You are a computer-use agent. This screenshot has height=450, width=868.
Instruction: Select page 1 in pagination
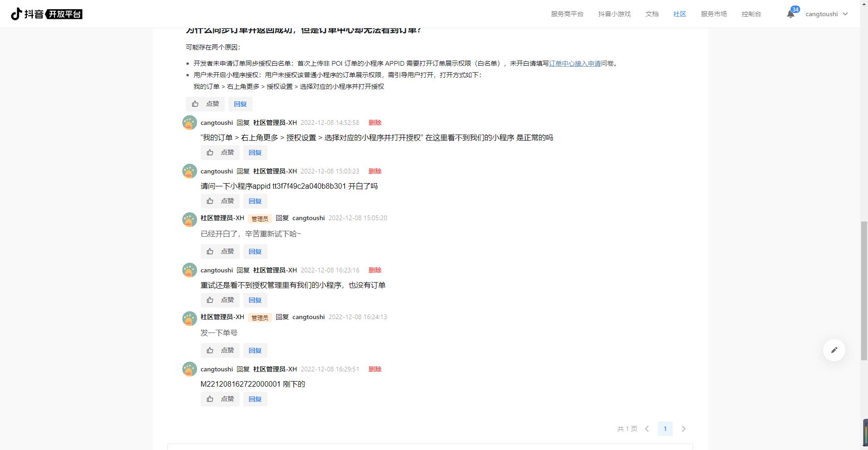coord(665,429)
